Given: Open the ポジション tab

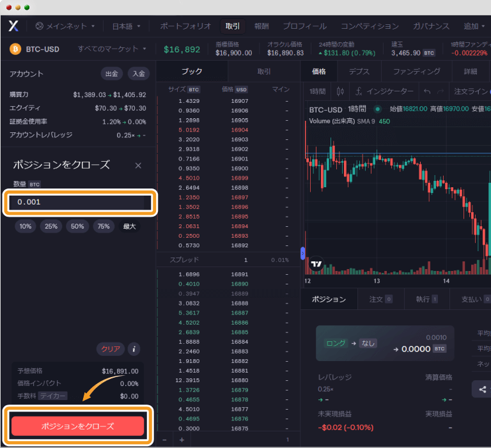Looking at the screenshot, I should 329,299.
